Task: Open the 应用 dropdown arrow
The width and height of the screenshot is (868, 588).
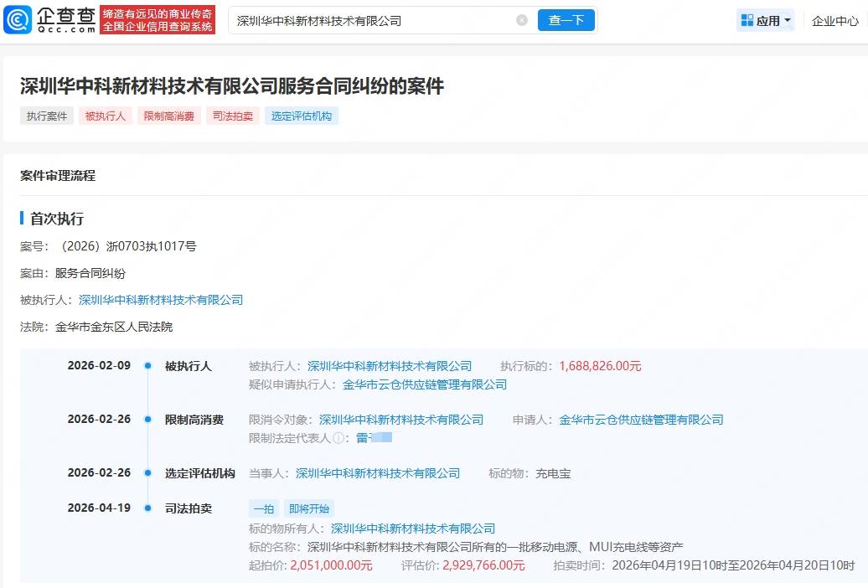Action: [788, 21]
